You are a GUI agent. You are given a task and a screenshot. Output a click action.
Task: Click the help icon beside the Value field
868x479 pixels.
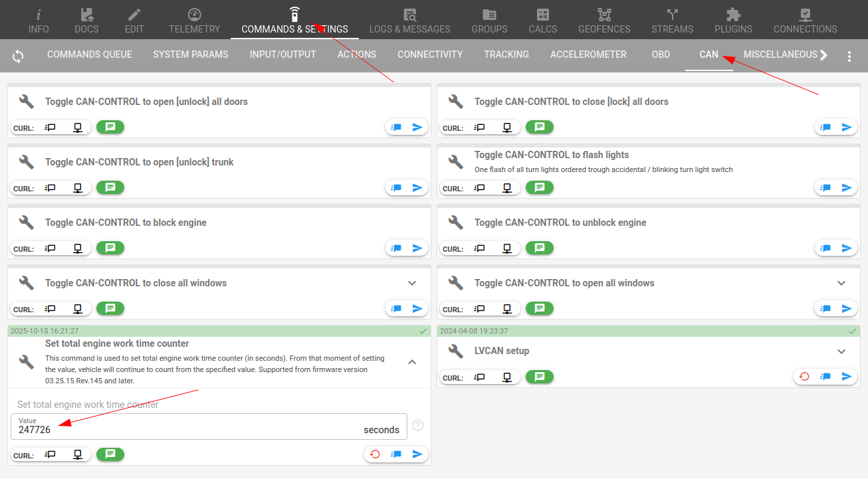pyautogui.click(x=417, y=425)
